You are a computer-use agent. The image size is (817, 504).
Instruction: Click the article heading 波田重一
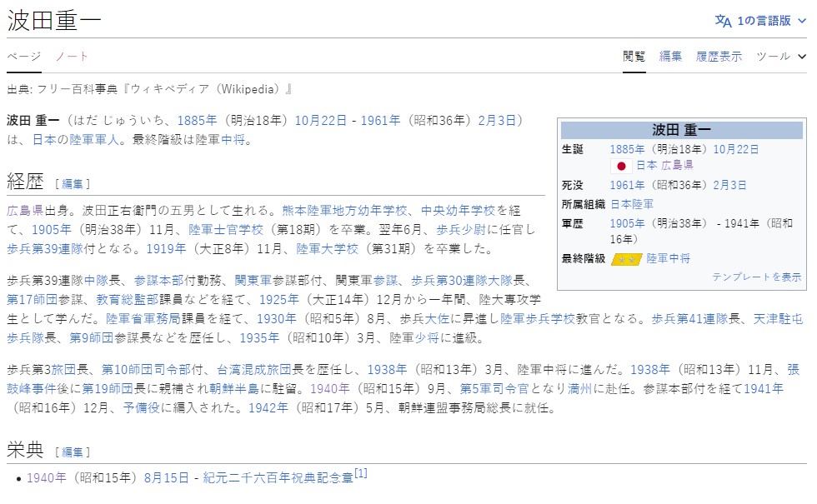[x=53, y=21]
